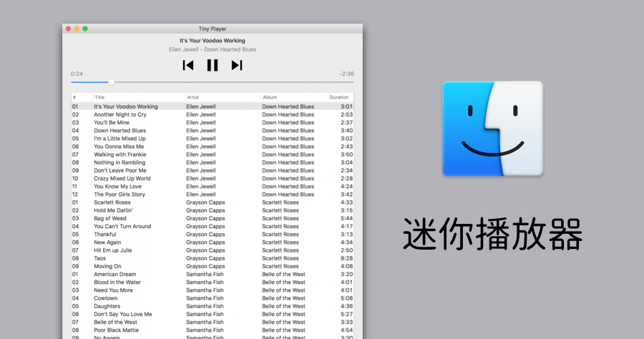
Task: Select song 'Blood in the Water'
Action: pos(117,282)
